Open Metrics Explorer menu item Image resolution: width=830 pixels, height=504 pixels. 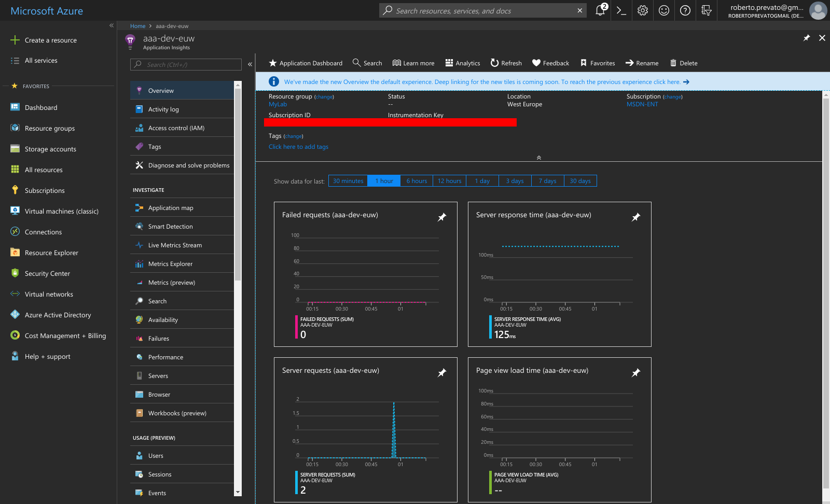(182, 264)
